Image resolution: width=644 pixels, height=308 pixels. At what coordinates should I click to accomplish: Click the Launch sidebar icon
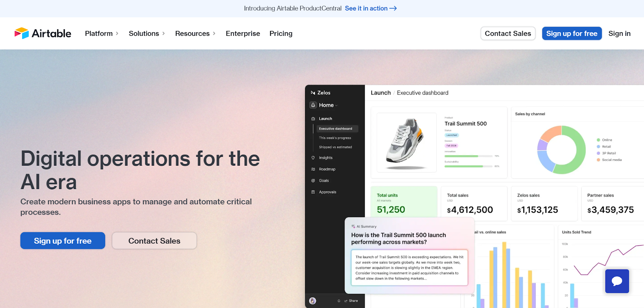tap(313, 119)
